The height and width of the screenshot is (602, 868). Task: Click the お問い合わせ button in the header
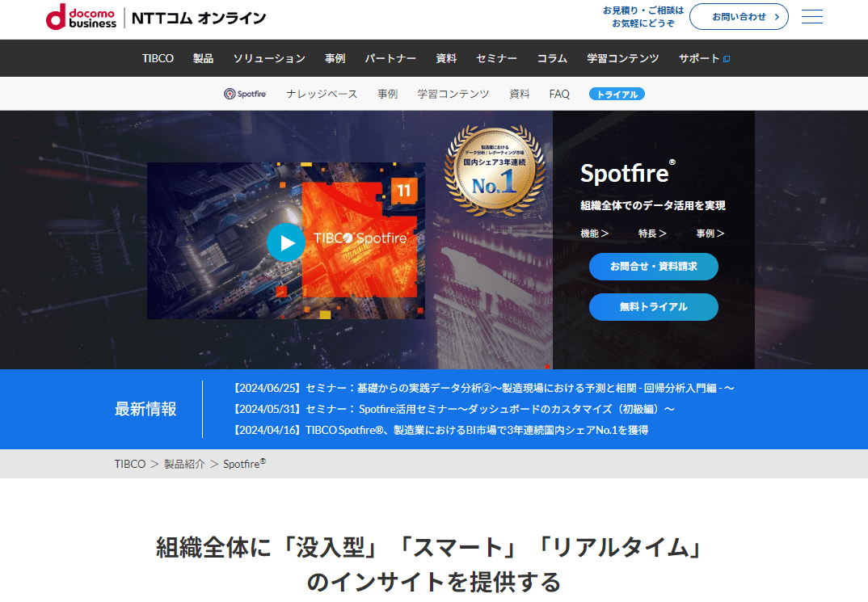pyautogui.click(x=739, y=17)
